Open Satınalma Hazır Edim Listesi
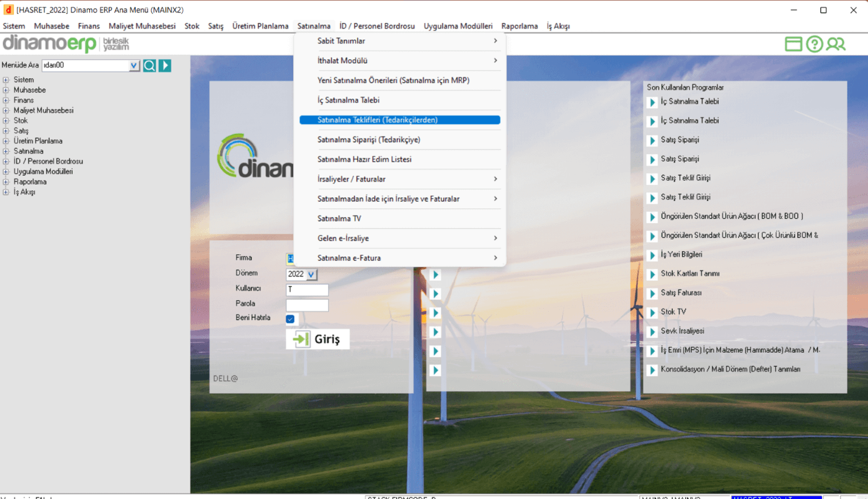The width and height of the screenshot is (868, 499). pyautogui.click(x=400, y=159)
